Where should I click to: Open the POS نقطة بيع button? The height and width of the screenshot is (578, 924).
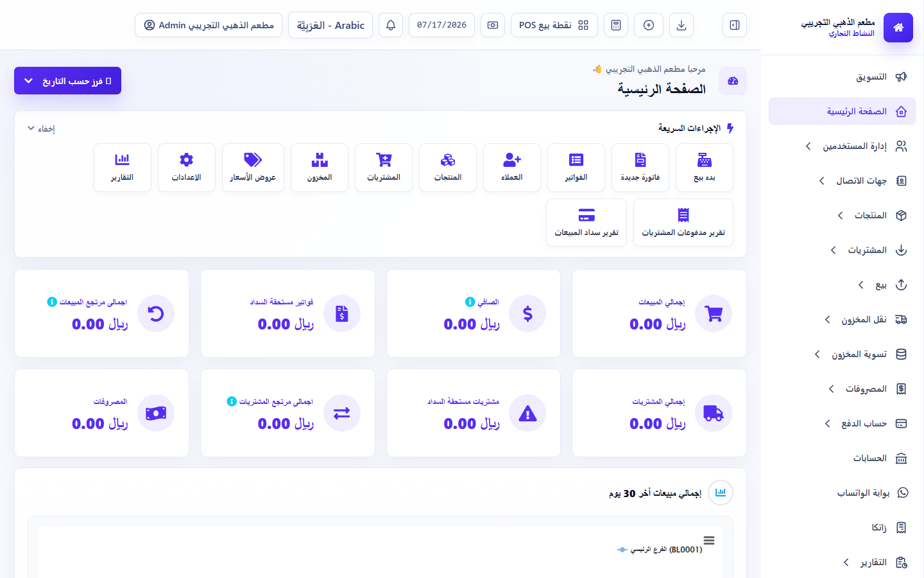coord(554,25)
